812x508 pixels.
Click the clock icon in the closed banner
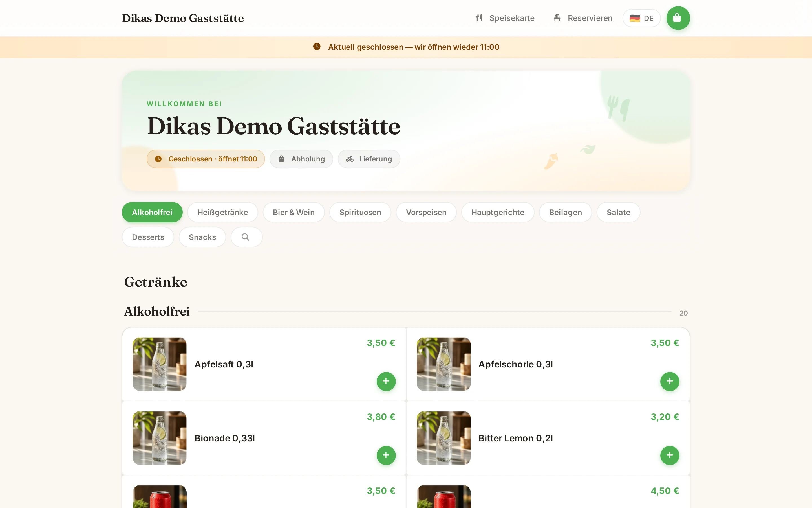[x=317, y=46]
